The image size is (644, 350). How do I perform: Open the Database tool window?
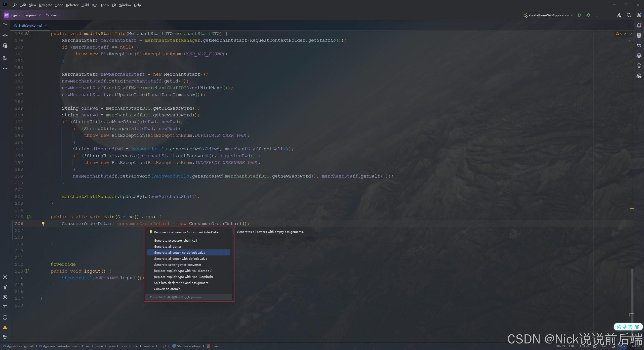639,35
